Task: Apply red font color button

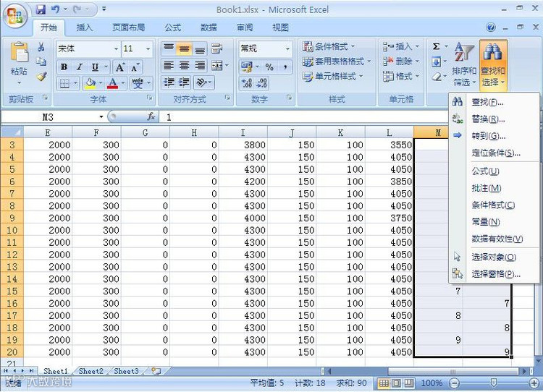Action: tap(112, 83)
